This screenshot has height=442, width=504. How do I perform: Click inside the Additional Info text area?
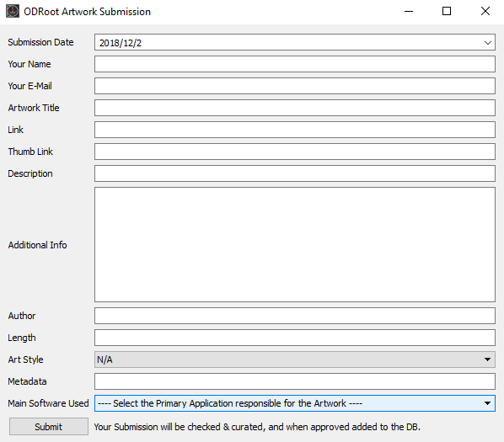click(x=295, y=245)
